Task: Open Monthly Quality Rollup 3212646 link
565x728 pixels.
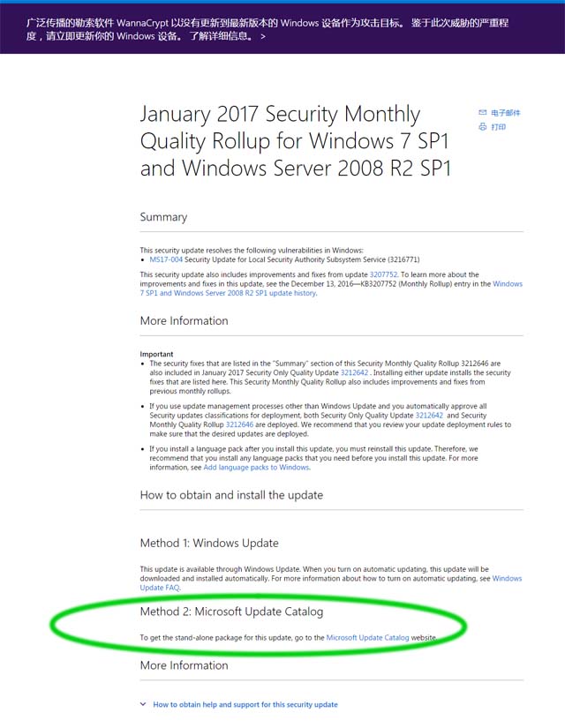Action: coord(239,424)
